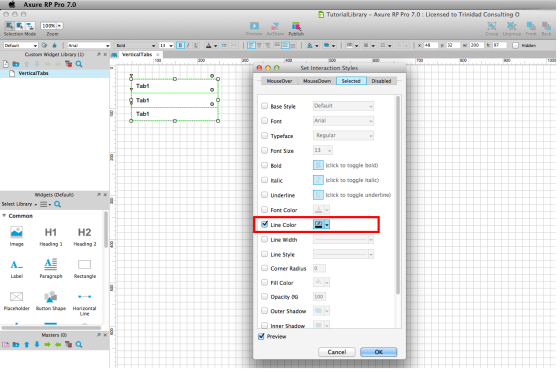
Task: Switch to the MouseOver tab
Action: [x=279, y=81]
